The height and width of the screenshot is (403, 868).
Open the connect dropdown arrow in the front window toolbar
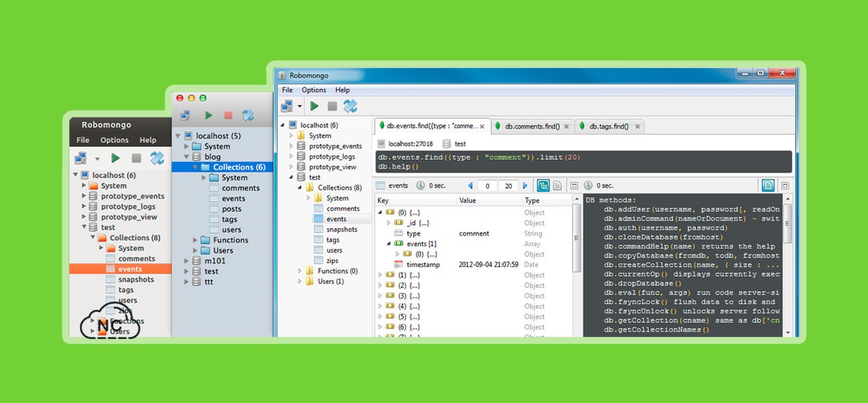pos(299,106)
